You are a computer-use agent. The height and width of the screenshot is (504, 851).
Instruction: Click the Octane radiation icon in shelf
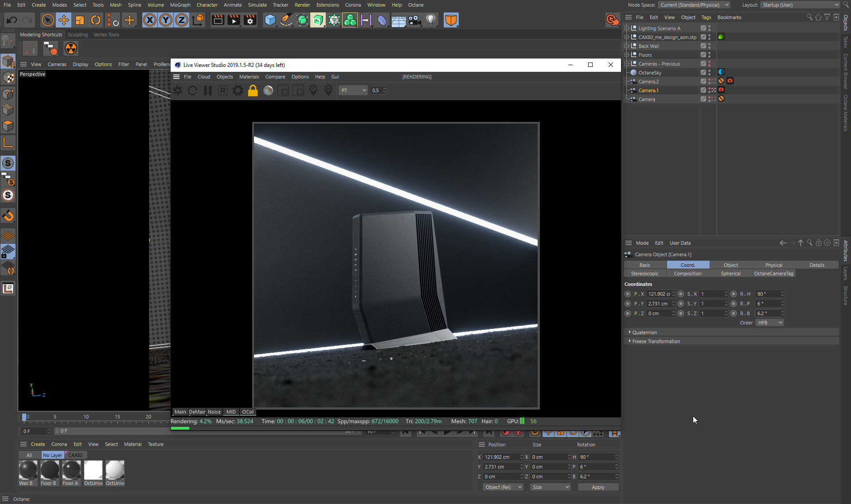pyautogui.click(x=71, y=48)
